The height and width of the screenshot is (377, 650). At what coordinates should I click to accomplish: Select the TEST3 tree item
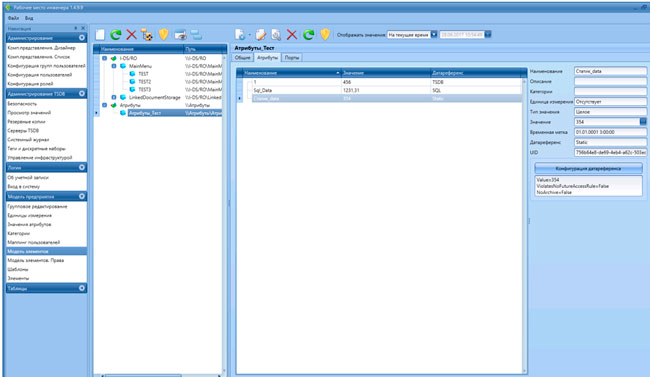point(145,90)
